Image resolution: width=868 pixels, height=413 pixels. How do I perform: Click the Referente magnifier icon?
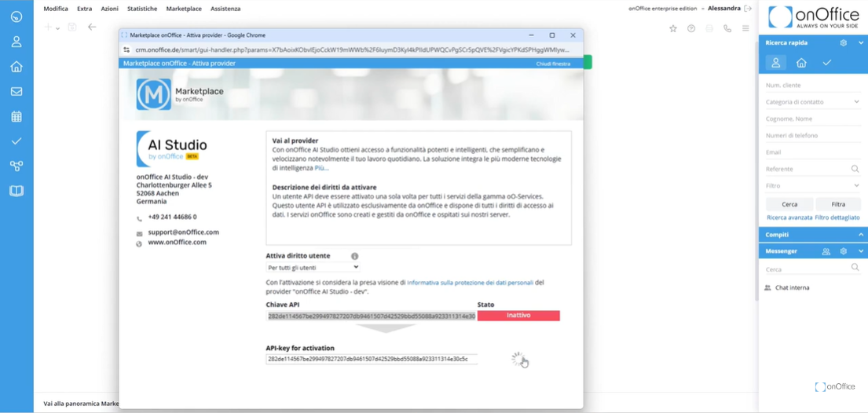pos(855,168)
